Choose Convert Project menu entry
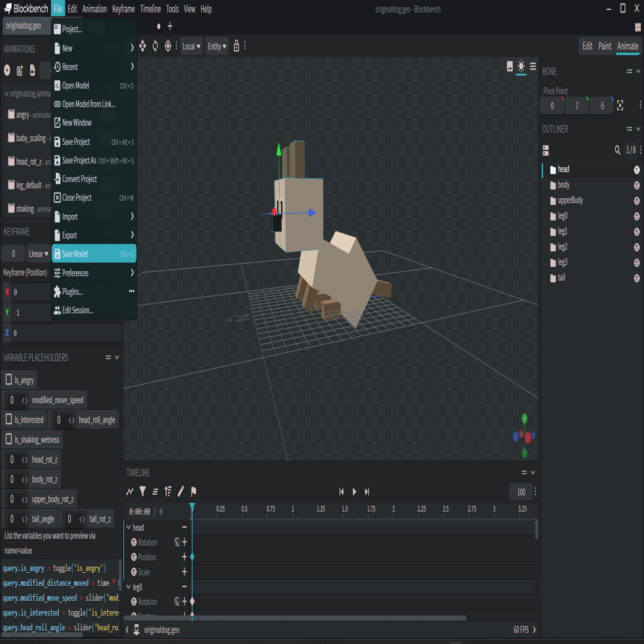The image size is (644, 644). [x=94, y=179]
